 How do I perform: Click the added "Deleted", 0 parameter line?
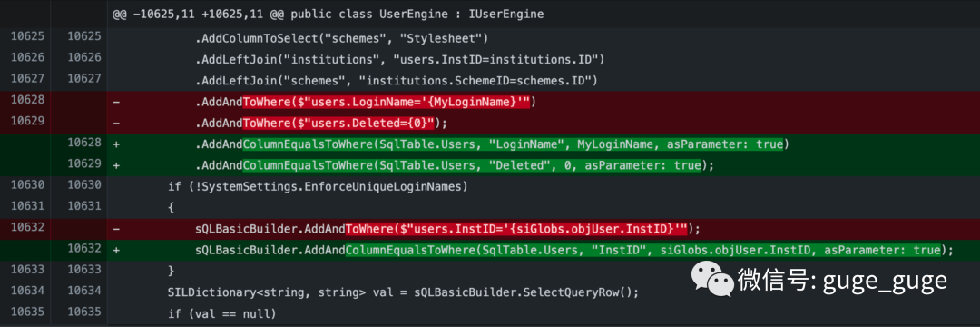tap(454, 165)
